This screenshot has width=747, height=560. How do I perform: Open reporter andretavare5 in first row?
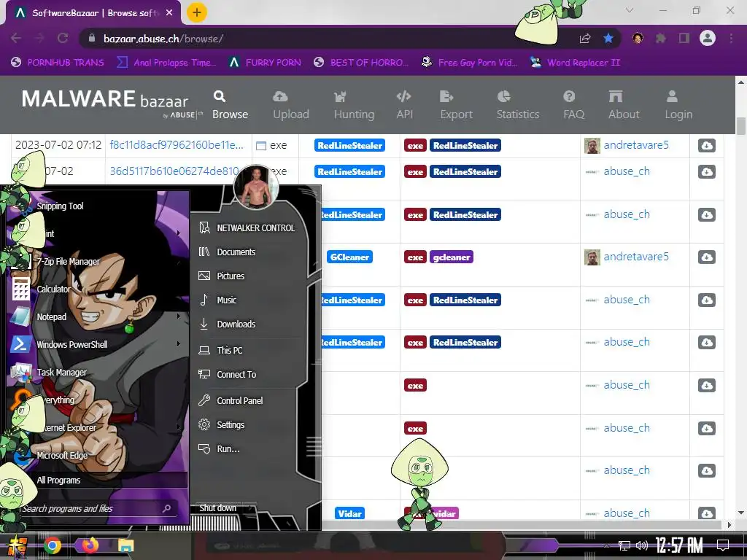(636, 145)
